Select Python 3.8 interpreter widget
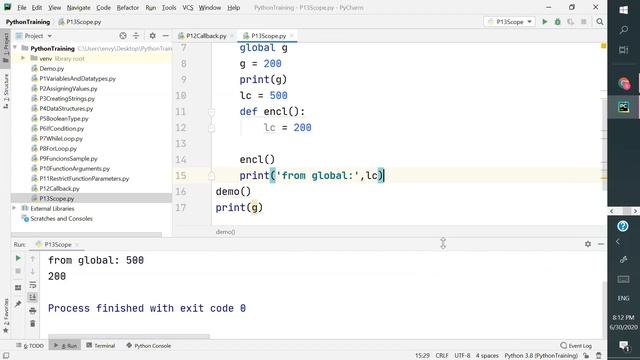Image resolution: width=640 pixels, height=360 pixels. pos(541,356)
